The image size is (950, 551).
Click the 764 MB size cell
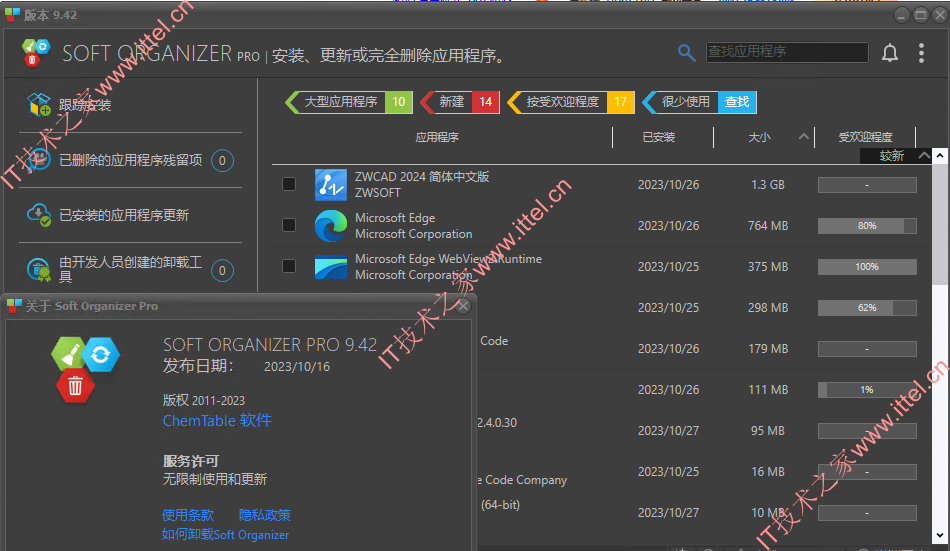[x=768, y=225]
